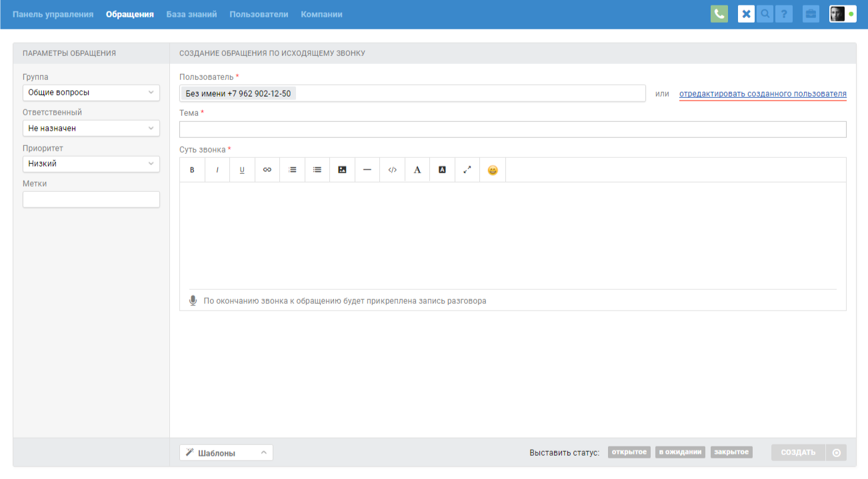
Task: Set status to в ожидании
Action: pyautogui.click(x=680, y=452)
